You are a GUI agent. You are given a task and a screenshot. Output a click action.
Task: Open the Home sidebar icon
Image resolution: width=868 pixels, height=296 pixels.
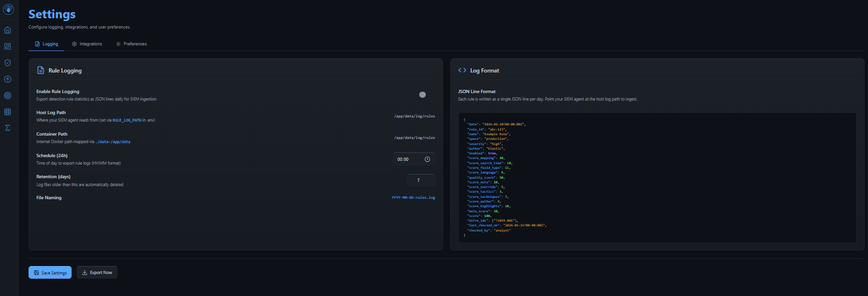coord(7,30)
